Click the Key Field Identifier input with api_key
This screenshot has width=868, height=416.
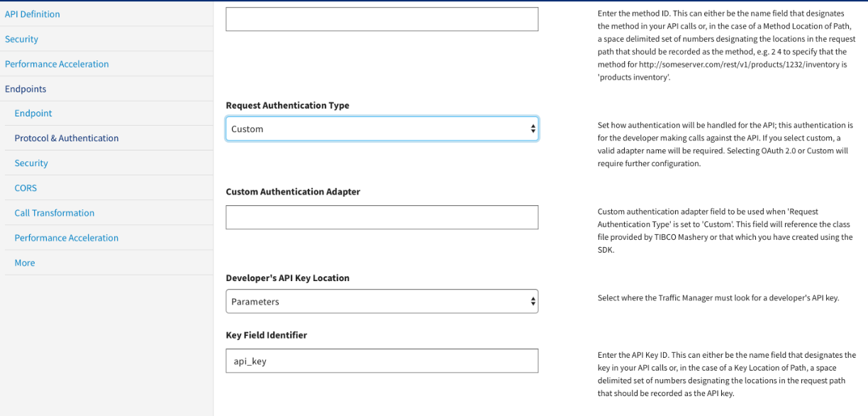pyautogui.click(x=382, y=361)
